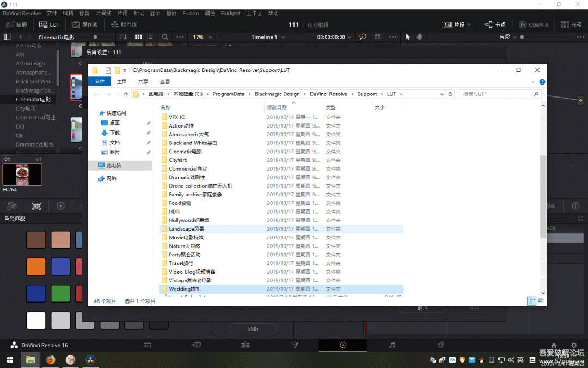The width and height of the screenshot is (588, 368).
Task: Switch to the Edit page icon
Action: pos(245,345)
